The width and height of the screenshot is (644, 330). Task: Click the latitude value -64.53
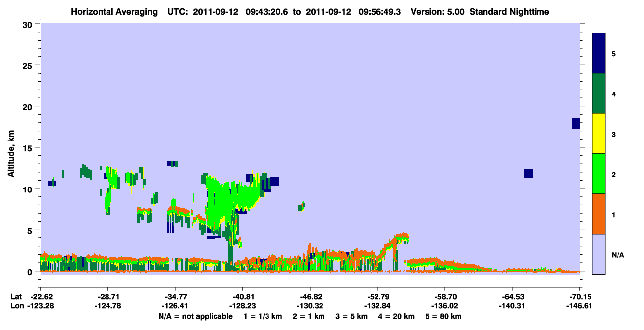pos(512,297)
